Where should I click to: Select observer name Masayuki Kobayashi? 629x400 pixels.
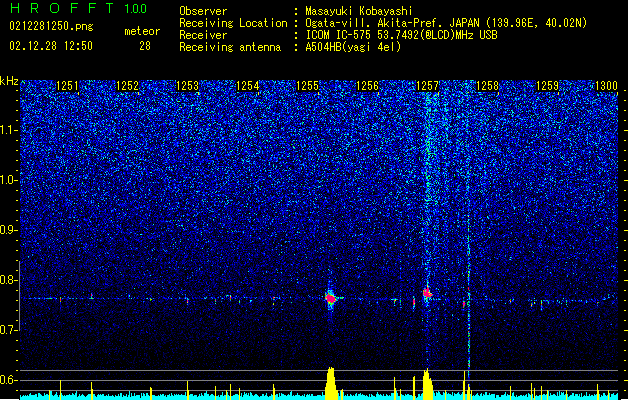(x=359, y=11)
